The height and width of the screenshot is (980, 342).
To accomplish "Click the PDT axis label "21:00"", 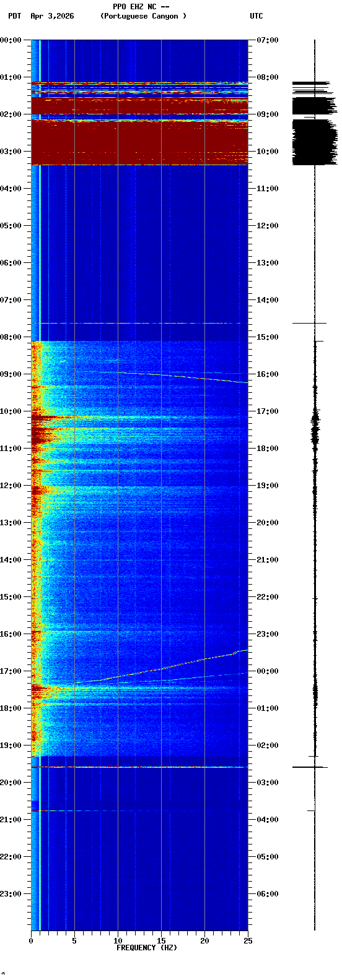I will [x=11, y=820].
